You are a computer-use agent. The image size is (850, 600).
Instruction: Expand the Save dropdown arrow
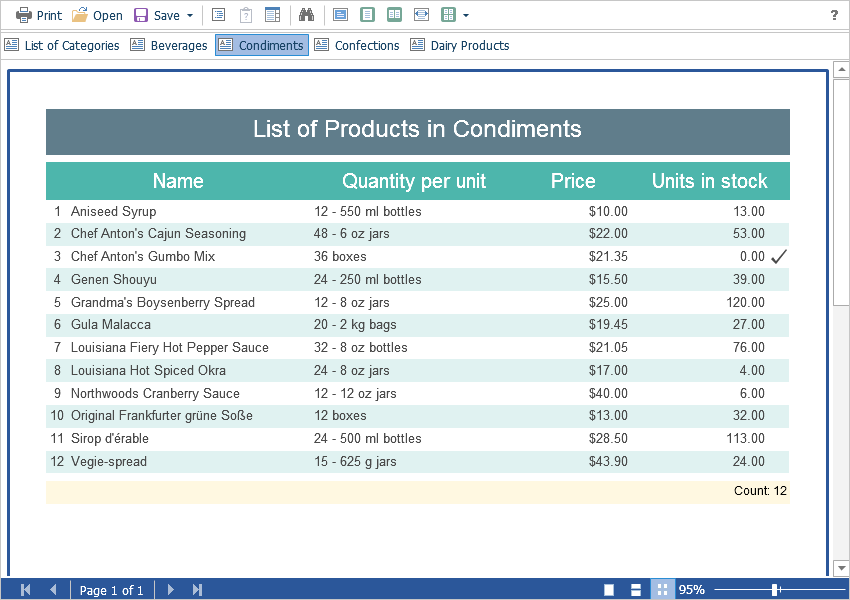[190, 16]
